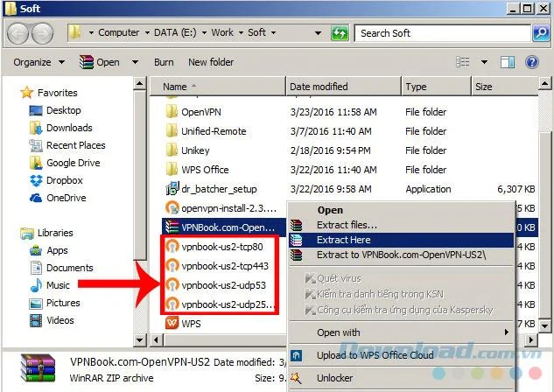554x392 pixels.
Task: Toggle the preview pane icon
Action: tap(507, 62)
